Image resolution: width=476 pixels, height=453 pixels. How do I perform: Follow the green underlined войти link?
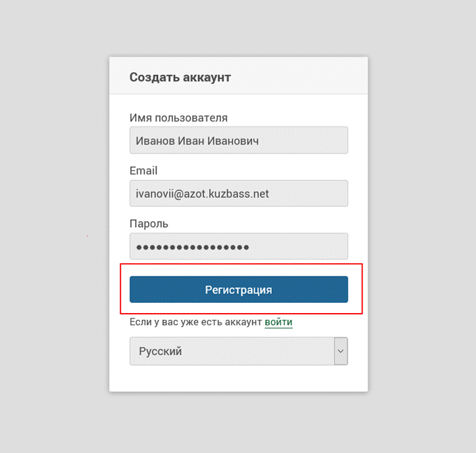coord(279,322)
